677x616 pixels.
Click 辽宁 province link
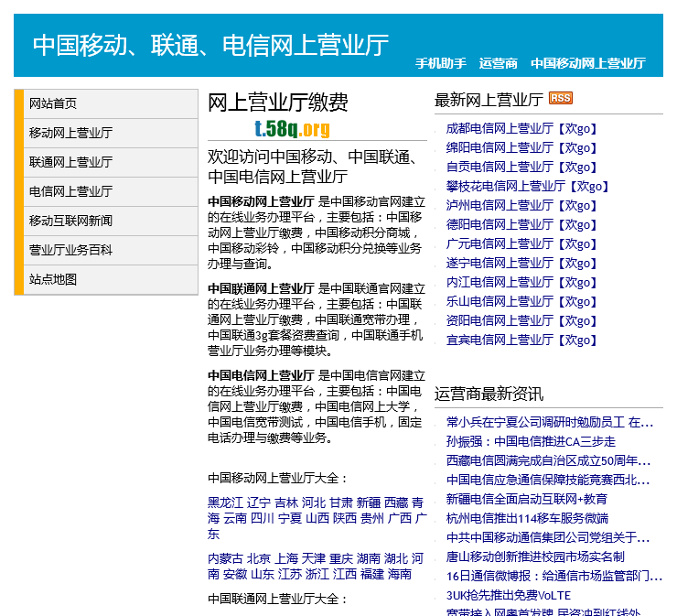coord(259,503)
